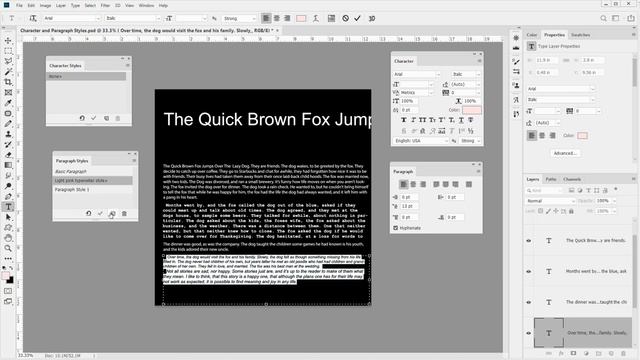Toggle the Hyphenate checkbox
640x360 pixels.
(396, 228)
